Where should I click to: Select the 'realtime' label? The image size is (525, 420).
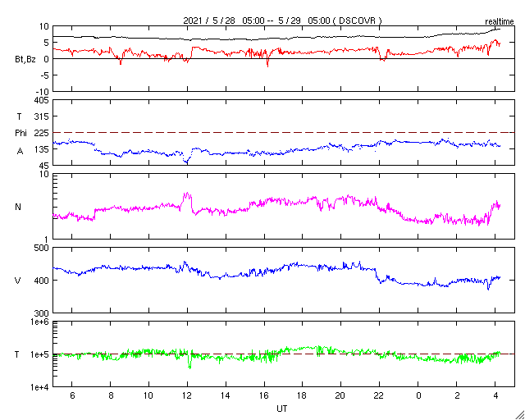[x=500, y=22]
